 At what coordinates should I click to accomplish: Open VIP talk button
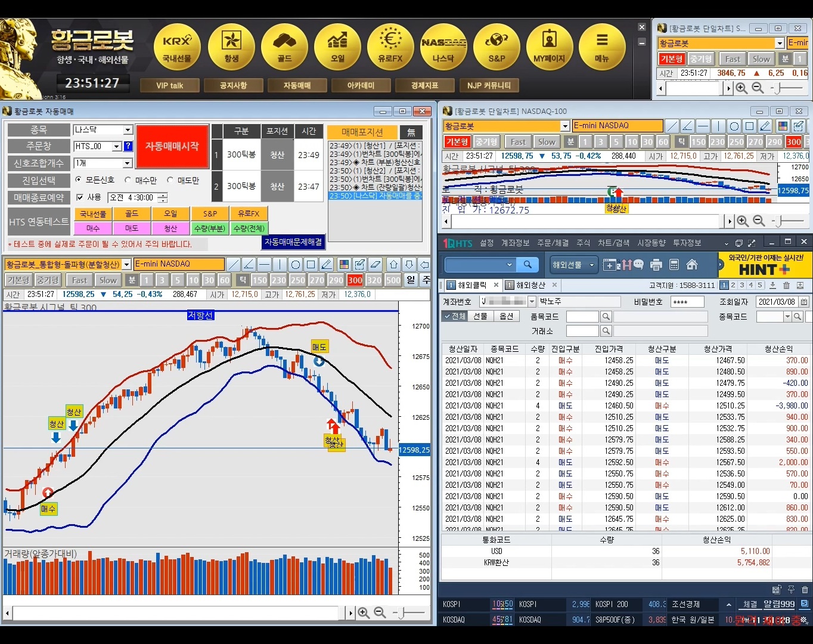[x=170, y=86]
